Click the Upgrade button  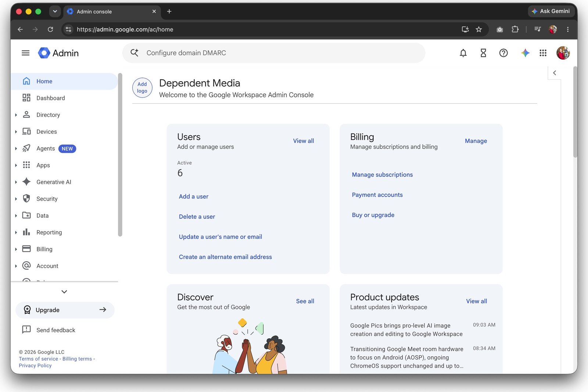(x=65, y=310)
